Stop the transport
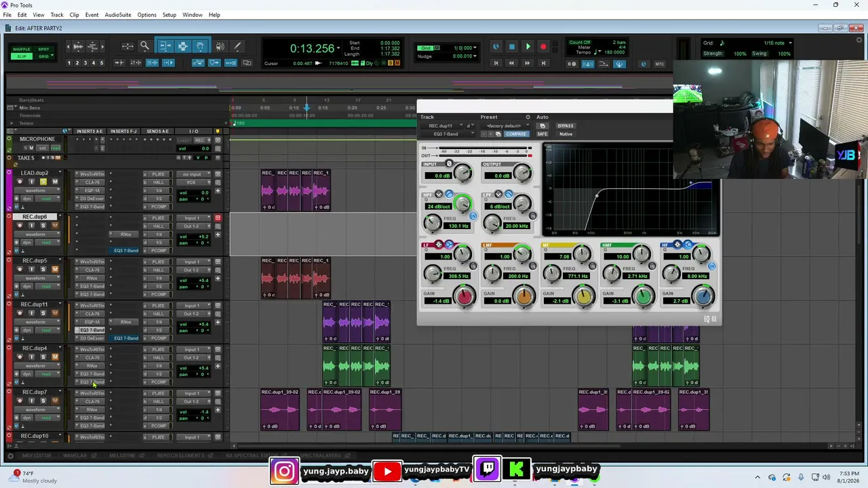This screenshot has height=488, width=868. coord(512,47)
